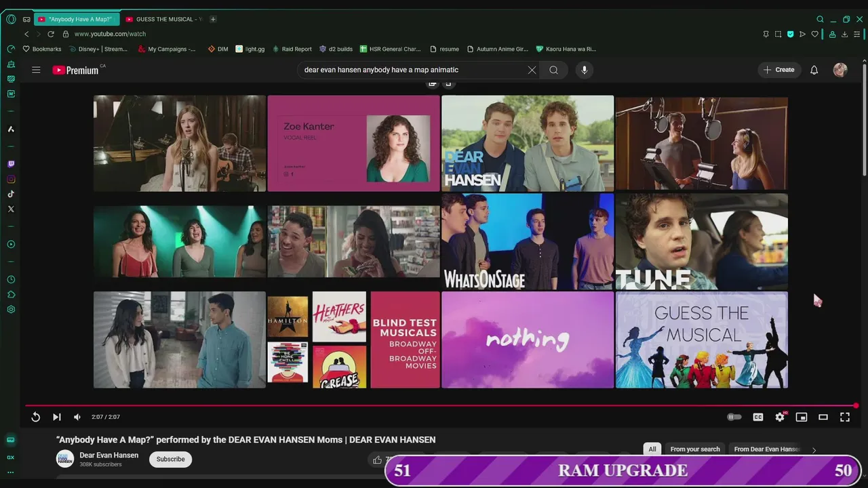The image size is (868, 488).
Task: Open extensions cube icon in sidebar
Action: coord(11,294)
